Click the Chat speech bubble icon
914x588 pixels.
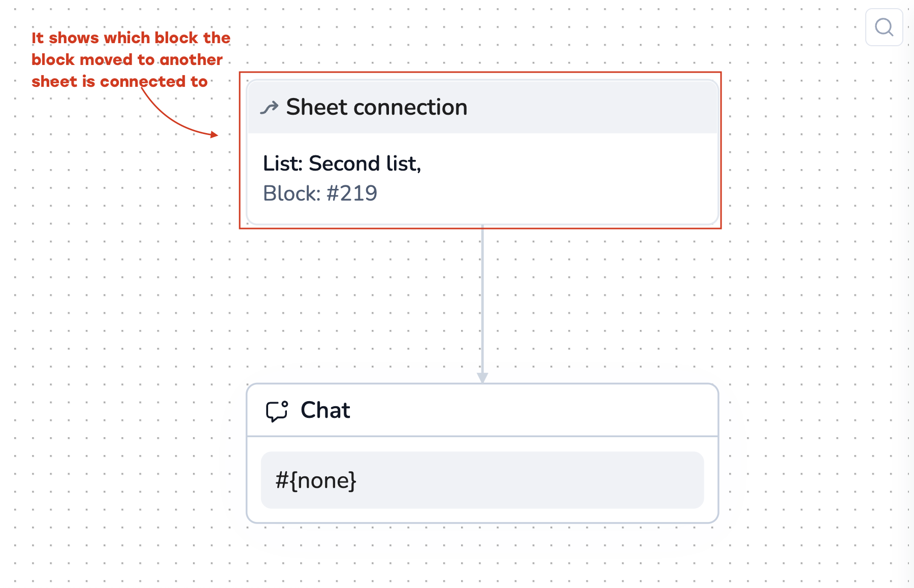tap(277, 411)
